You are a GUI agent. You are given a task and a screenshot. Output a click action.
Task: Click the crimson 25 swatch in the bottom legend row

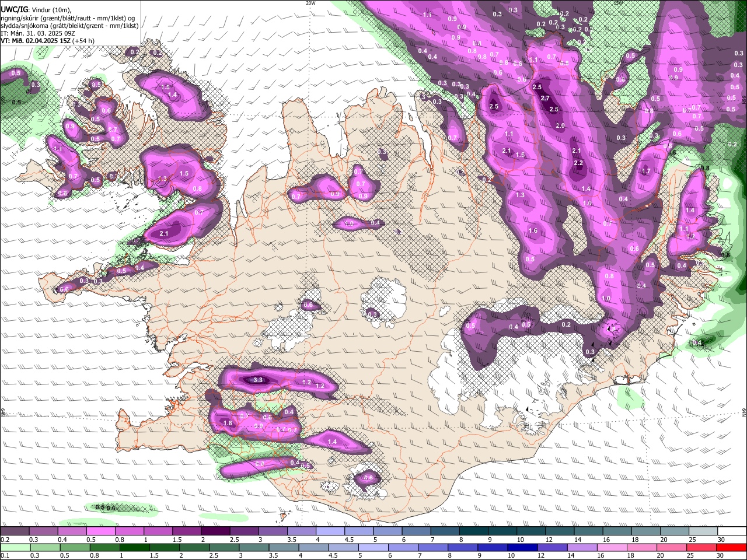701,547
